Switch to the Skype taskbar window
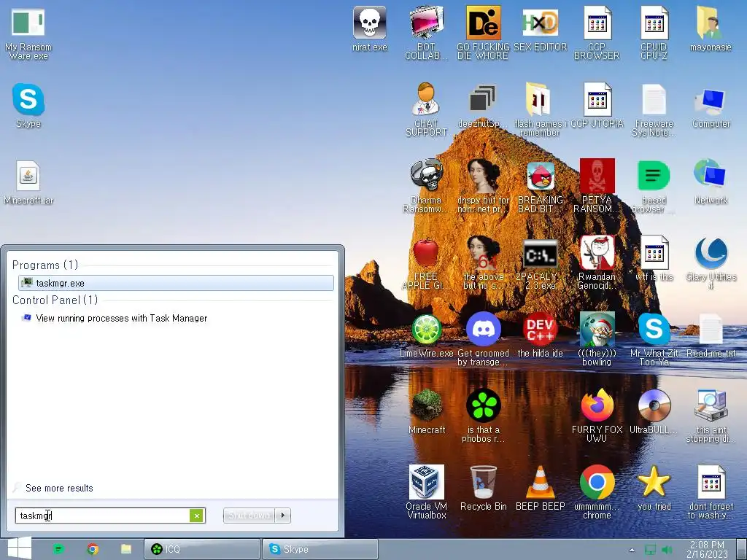This screenshot has width=747, height=560. tap(320, 549)
